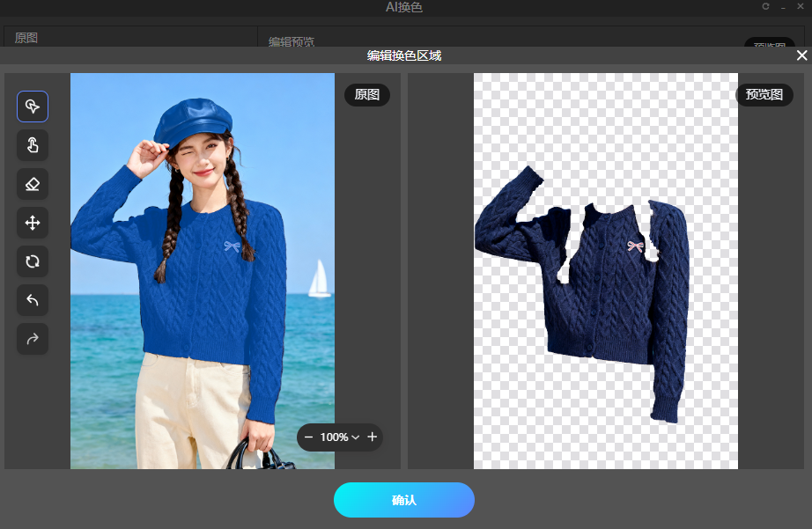812x529 pixels.
Task: Click the beige pants in original photo
Action: (185, 405)
